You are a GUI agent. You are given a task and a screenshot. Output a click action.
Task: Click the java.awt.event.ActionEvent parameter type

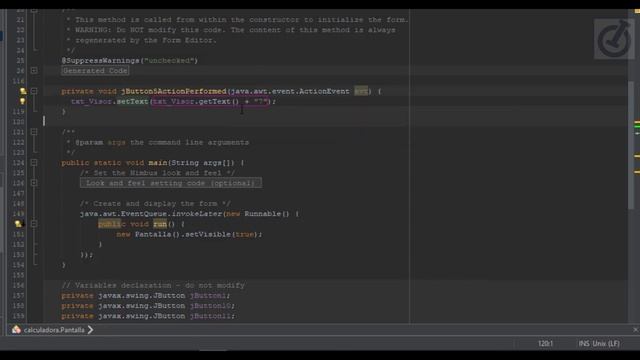pos(290,91)
